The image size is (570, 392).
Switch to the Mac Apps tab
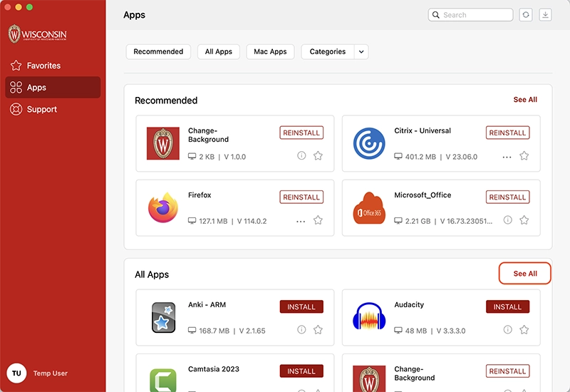point(270,51)
